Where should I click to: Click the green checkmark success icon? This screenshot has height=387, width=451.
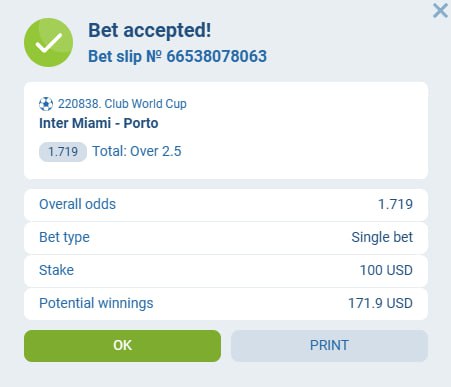coord(49,42)
